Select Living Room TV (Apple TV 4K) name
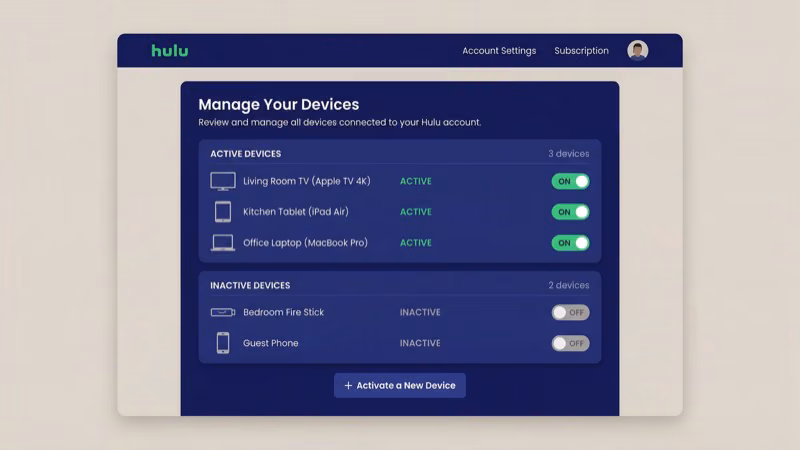 click(x=307, y=181)
